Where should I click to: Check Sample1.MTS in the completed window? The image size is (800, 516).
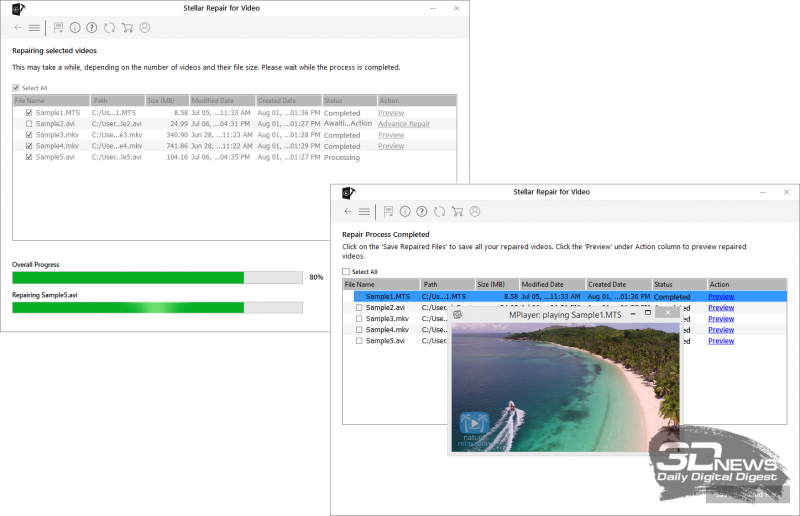[359, 297]
